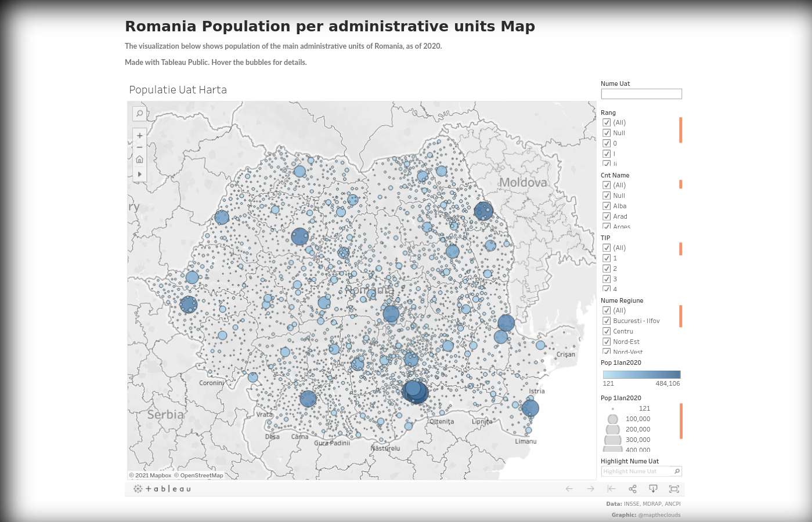Click the undo arrow in the Tableau toolbar
Image resolution: width=812 pixels, height=522 pixels.
click(x=569, y=488)
